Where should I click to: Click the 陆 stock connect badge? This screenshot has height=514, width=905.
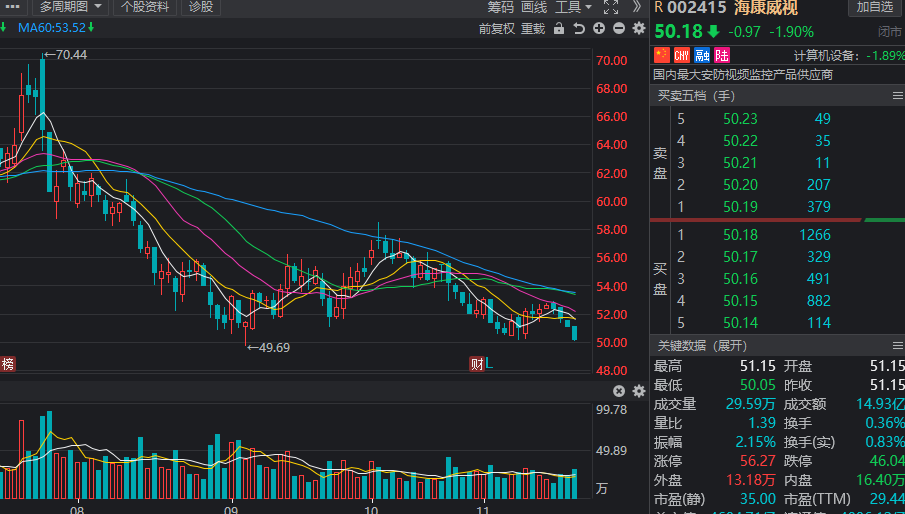tap(721, 55)
